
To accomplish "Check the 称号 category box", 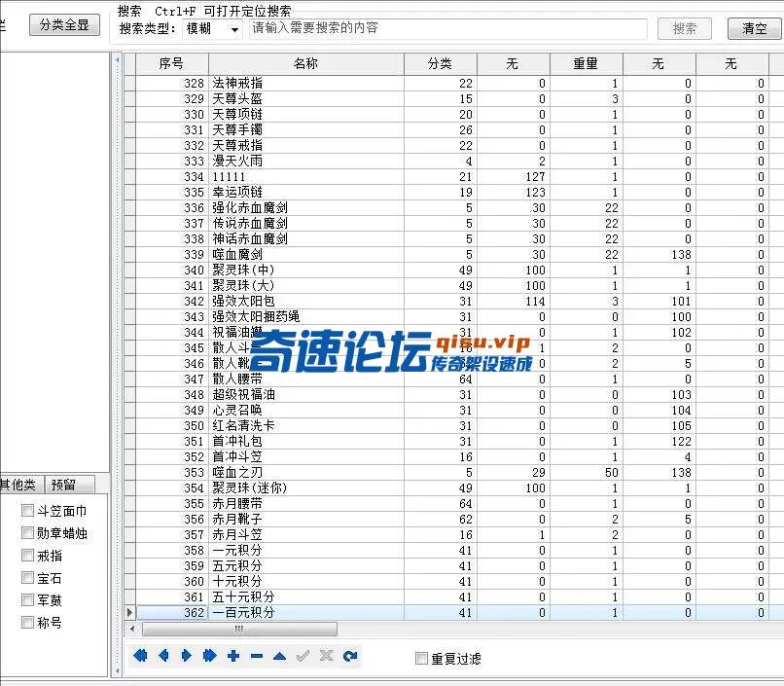I will coord(27,622).
